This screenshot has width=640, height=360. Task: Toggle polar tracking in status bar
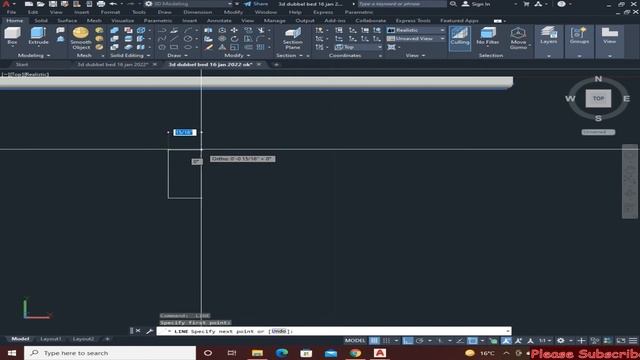pos(420,340)
